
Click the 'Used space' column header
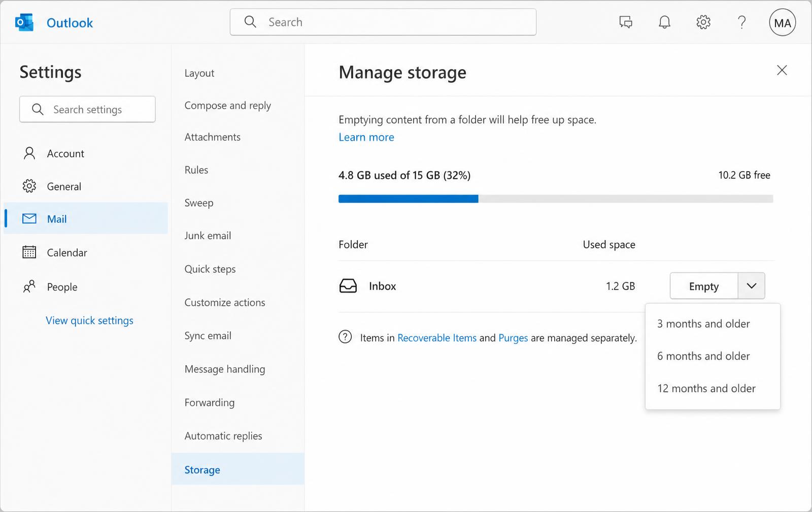coord(609,244)
